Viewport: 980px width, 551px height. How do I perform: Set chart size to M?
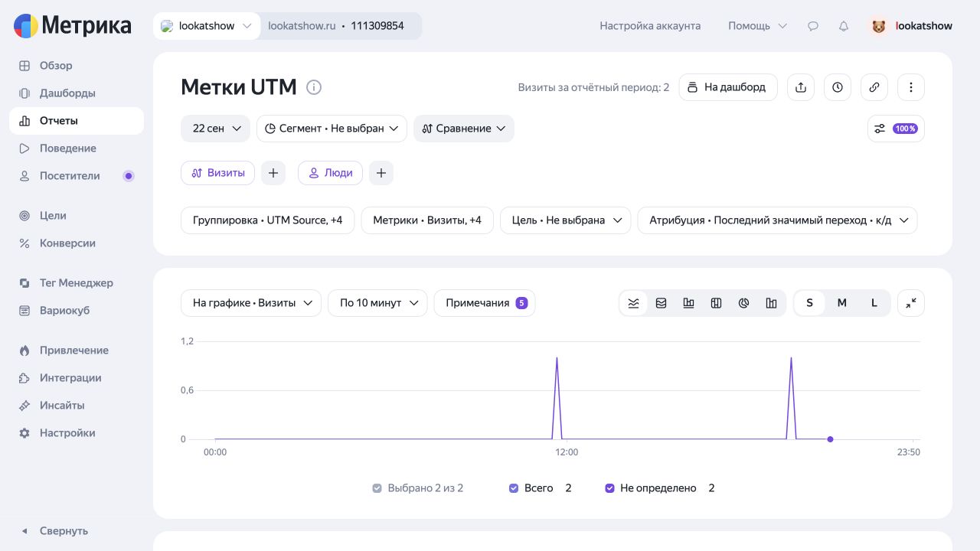pyautogui.click(x=841, y=303)
